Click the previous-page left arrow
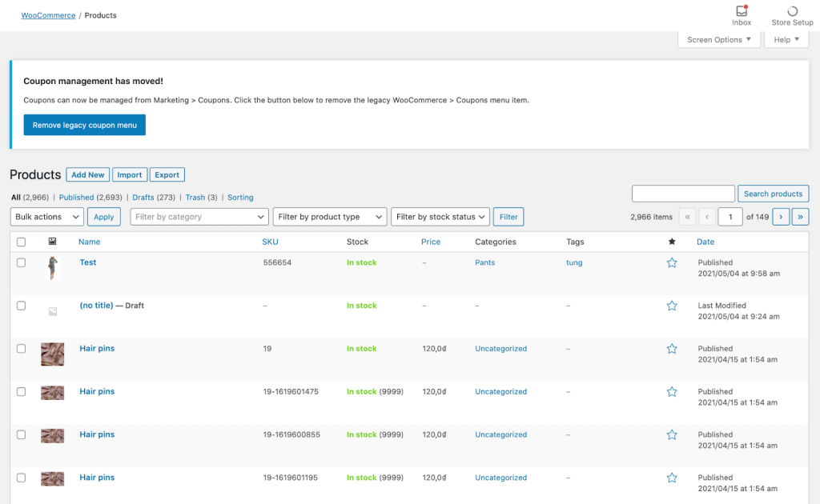The height and width of the screenshot is (504, 820). [x=707, y=216]
